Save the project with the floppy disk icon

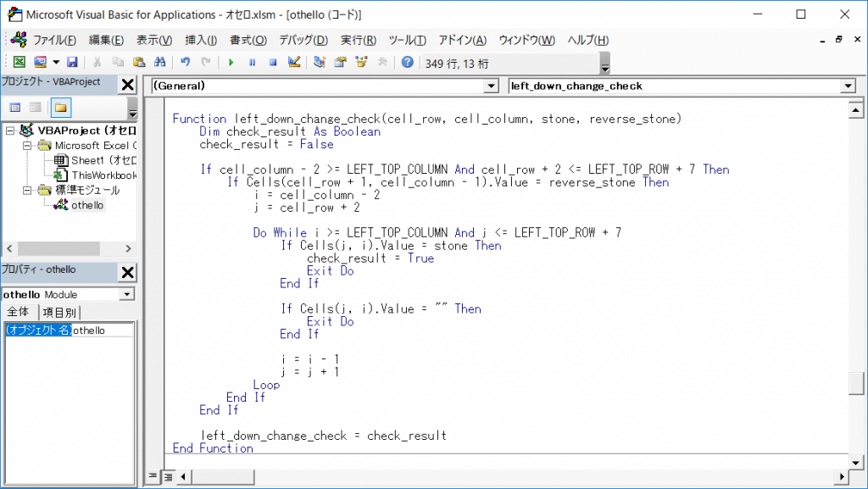pos(72,62)
